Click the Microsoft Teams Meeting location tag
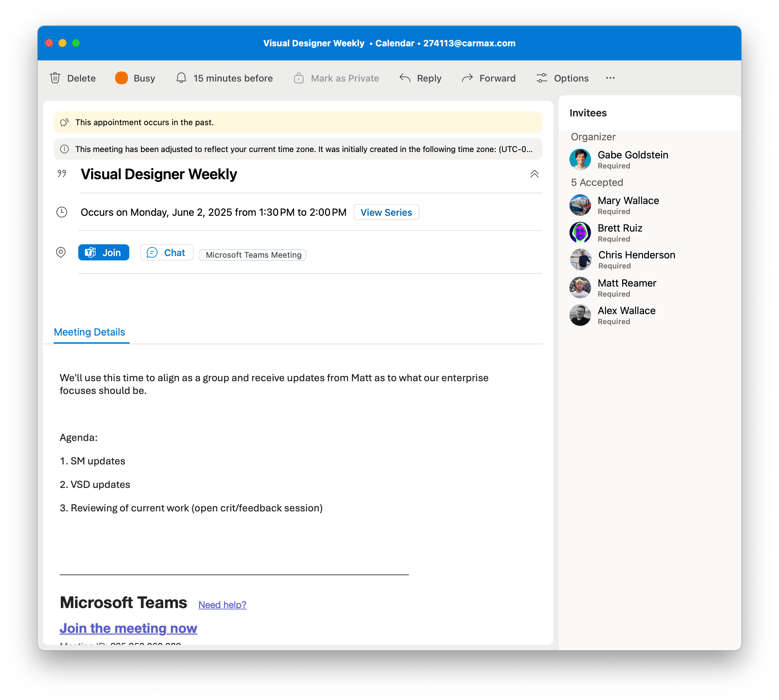The image size is (779, 700). coord(253,255)
